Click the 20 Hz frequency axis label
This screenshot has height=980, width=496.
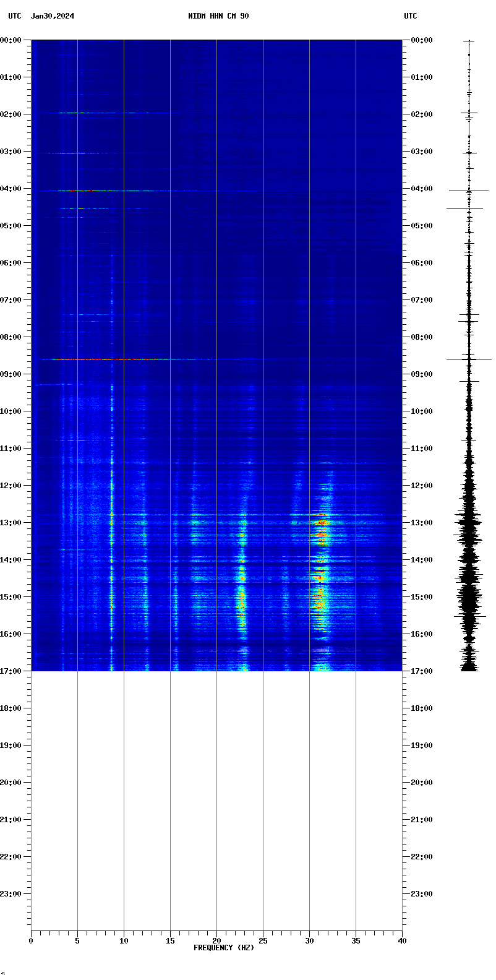(216, 941)
